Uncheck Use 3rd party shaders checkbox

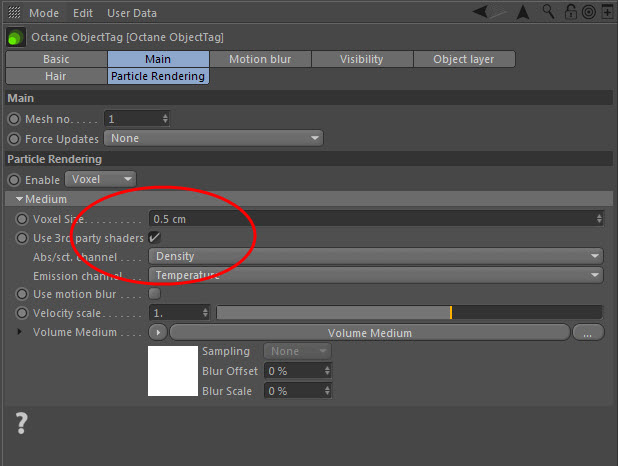pos(154,237)
